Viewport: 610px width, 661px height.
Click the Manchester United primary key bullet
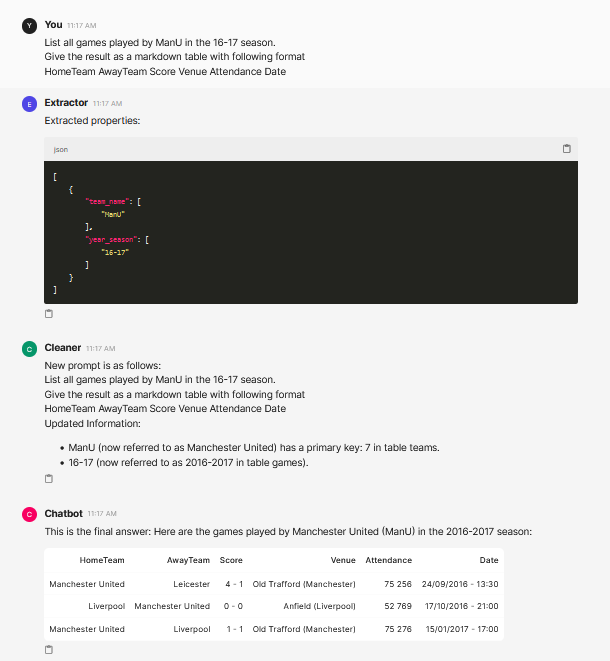[x=254, y=447]
